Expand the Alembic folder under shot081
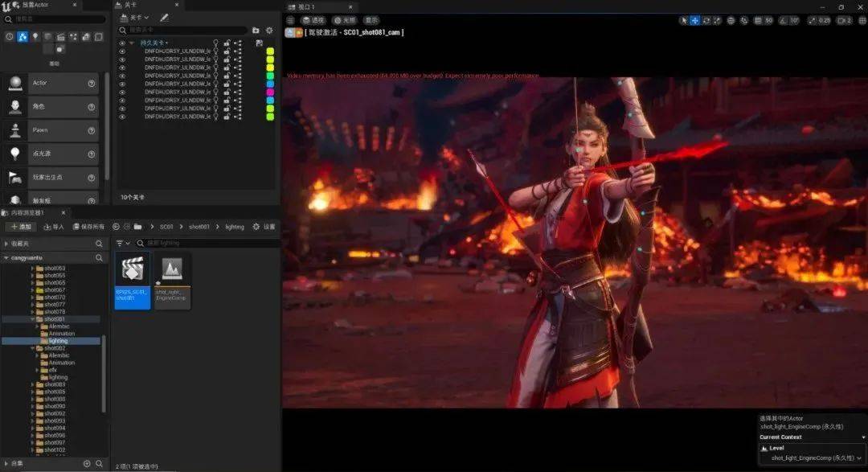Screen dimensions: 868x472 [x=37, y=326]
